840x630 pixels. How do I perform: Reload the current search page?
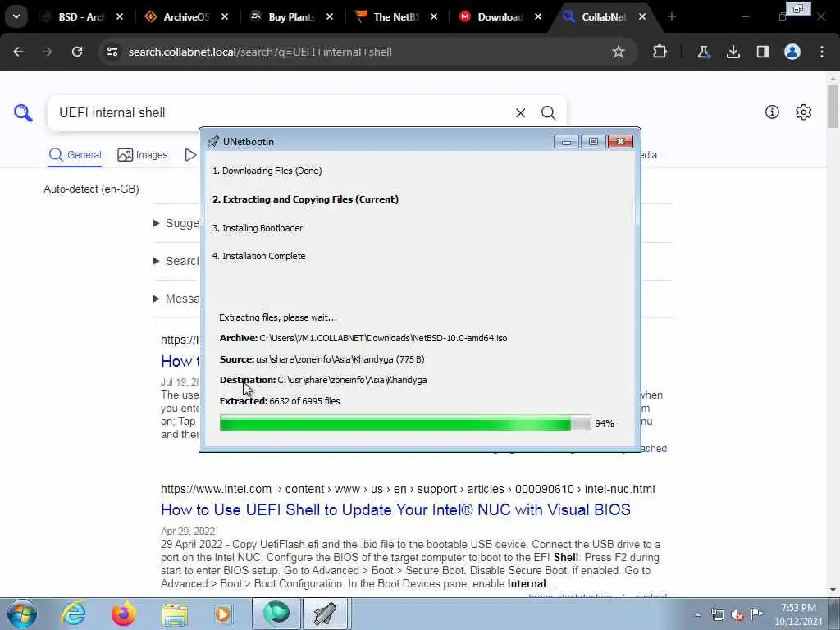[x=77, y=52]
